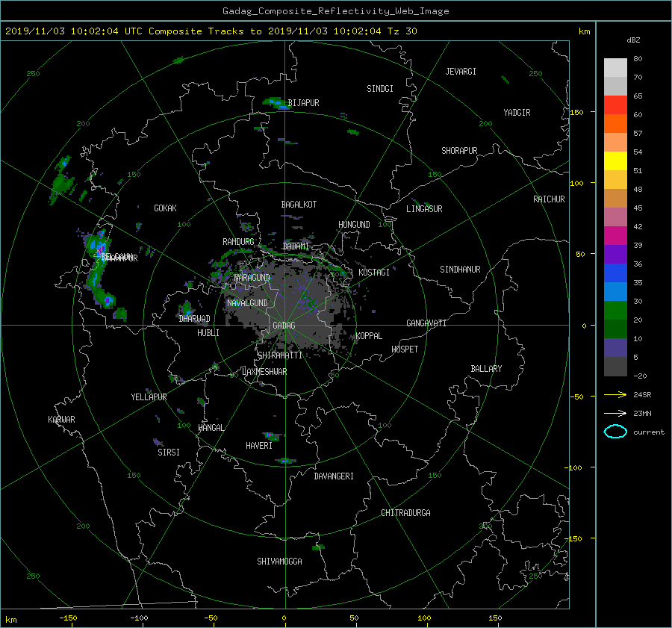Pick the purple 39-36 dBZ swatch
Screen dimensions: 672x628
tap(615, 254)
